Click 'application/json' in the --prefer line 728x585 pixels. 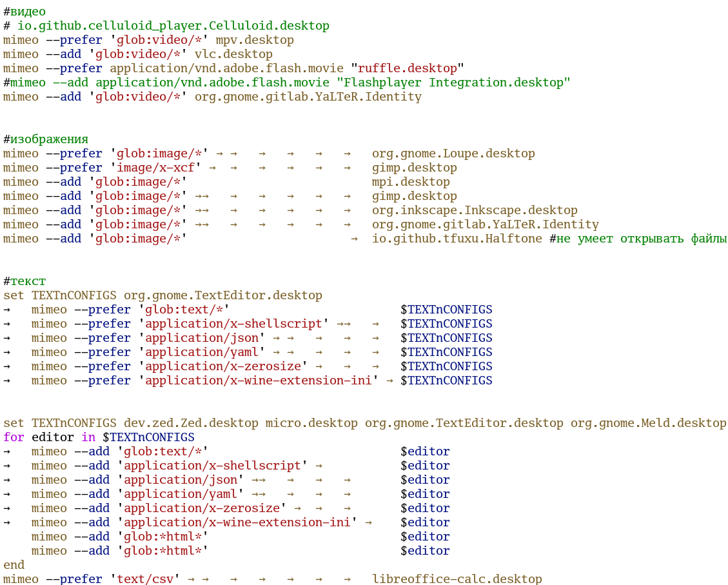pyautogui.click(x=201, y=338)
